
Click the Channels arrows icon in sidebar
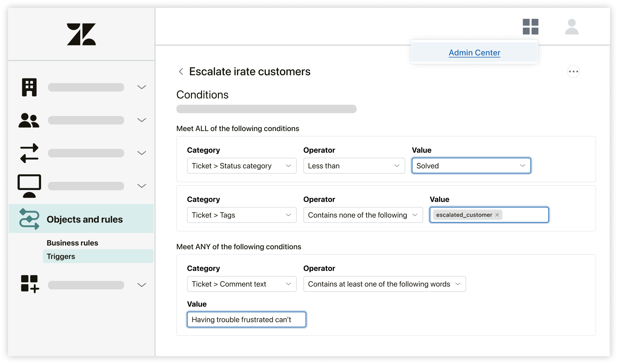coord(29,153)
